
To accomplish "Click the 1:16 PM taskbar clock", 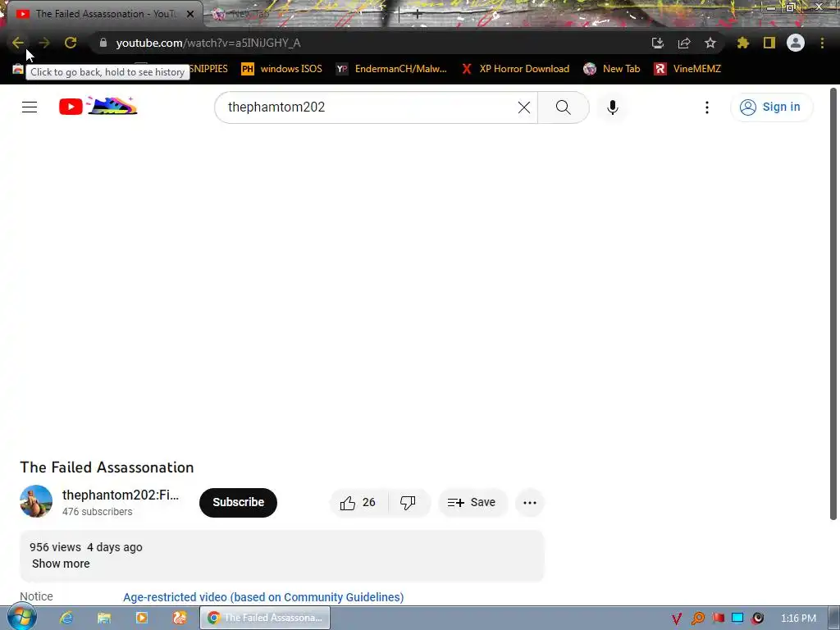I will (x=798, y=619).
